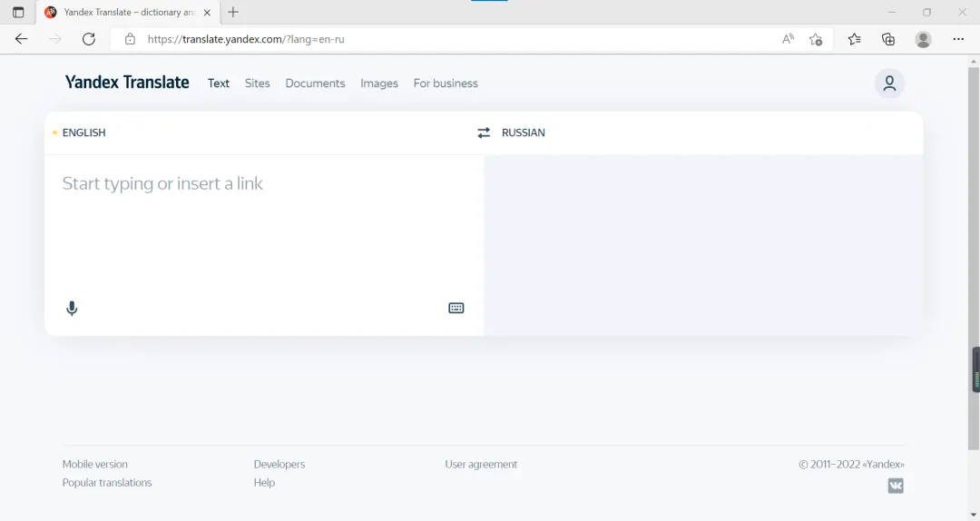Image resolution: width=980 pixels, height=521 pixels.
Task: Click the VK social network icon
Action: tap(896, 486)
